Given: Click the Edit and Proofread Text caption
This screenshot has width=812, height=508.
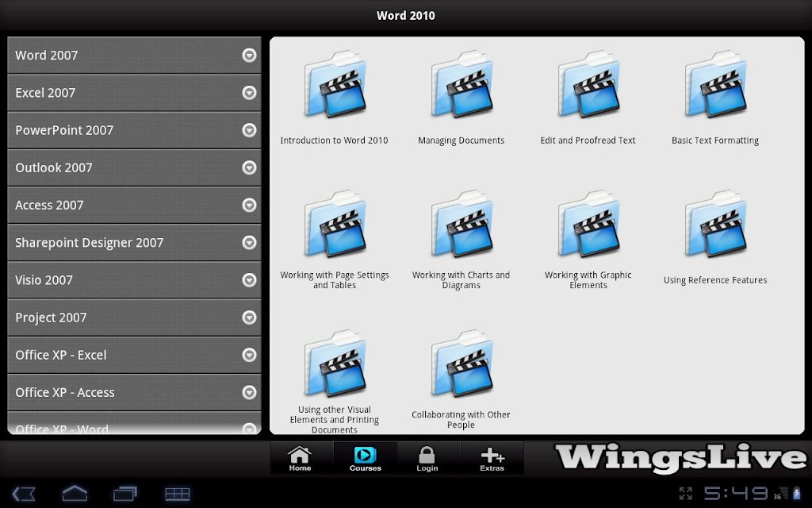Looking at the screenshot, I should (588, 140).
